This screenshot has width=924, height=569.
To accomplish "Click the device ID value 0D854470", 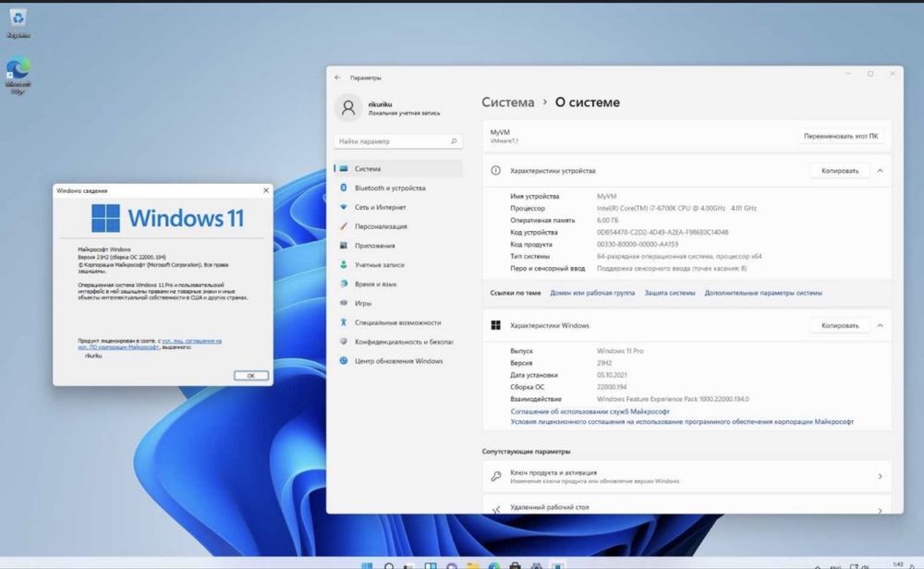I will (x=663, y=232).
